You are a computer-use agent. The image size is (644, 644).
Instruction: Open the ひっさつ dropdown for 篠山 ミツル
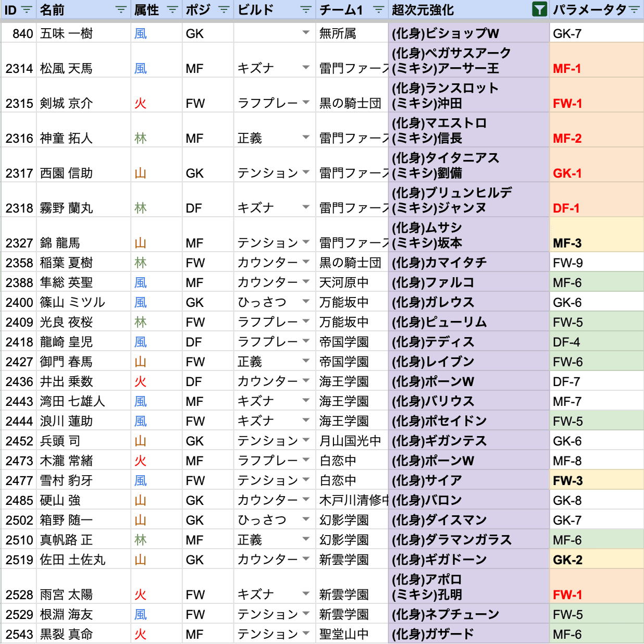pos(306,302)
